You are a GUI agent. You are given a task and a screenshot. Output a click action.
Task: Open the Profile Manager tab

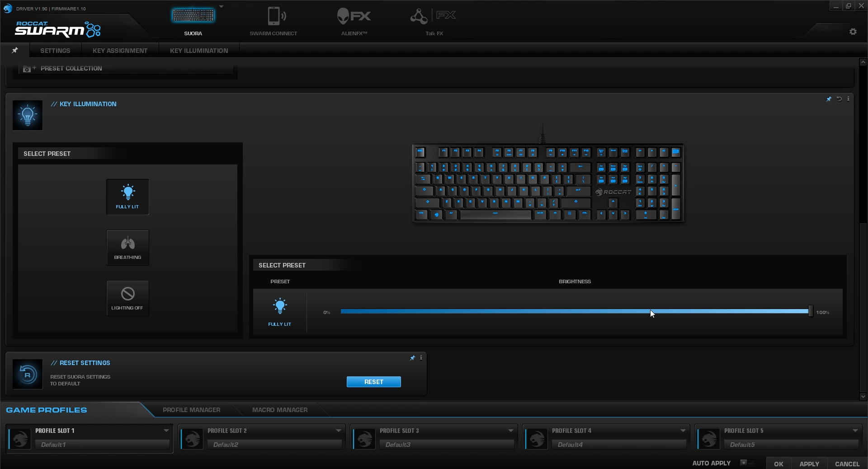tap(192, 410)
